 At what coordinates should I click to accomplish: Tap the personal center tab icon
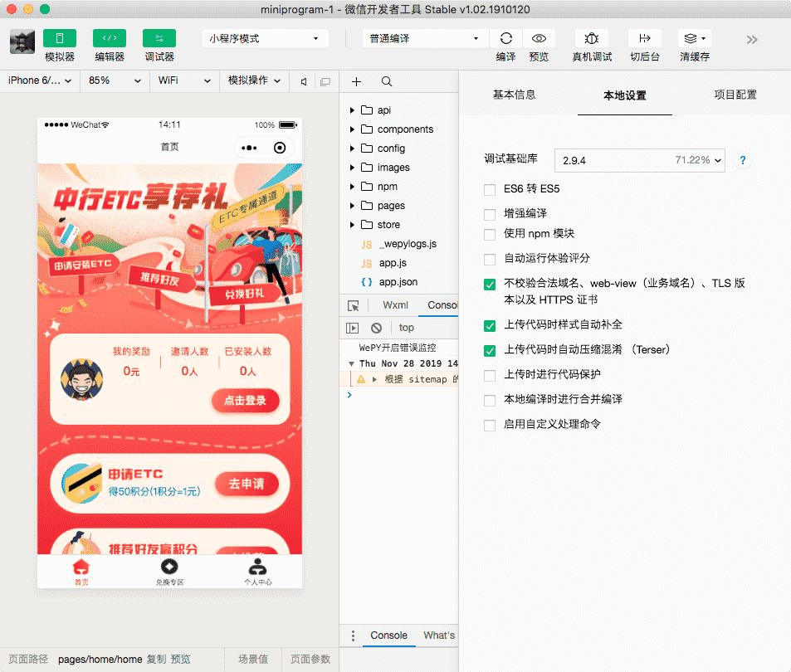(x=258, y=567)
